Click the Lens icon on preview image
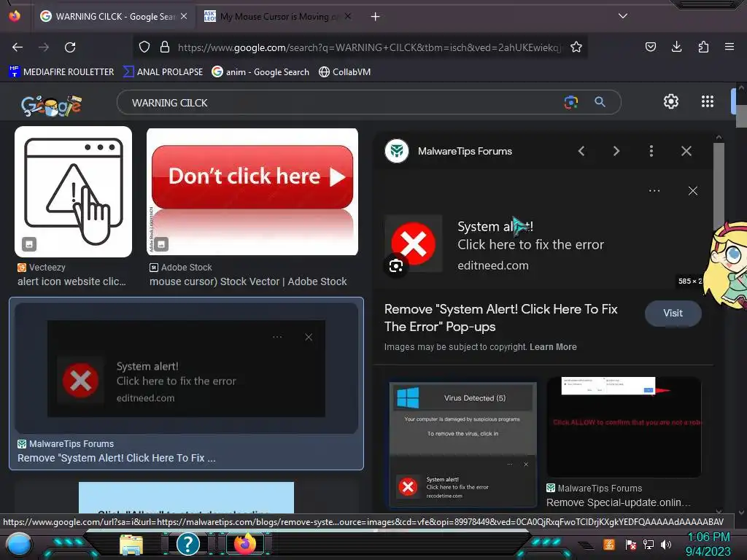 tap(396, 265)
